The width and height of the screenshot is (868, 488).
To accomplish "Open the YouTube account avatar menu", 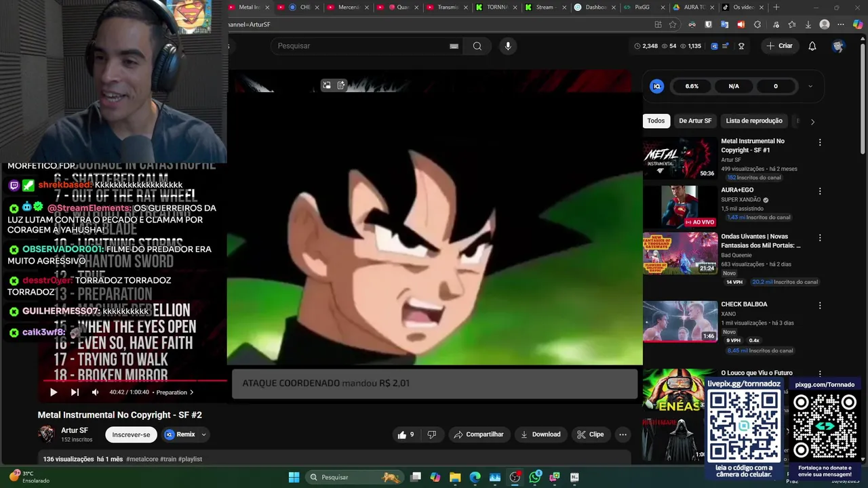I will (x=839, y=46).
